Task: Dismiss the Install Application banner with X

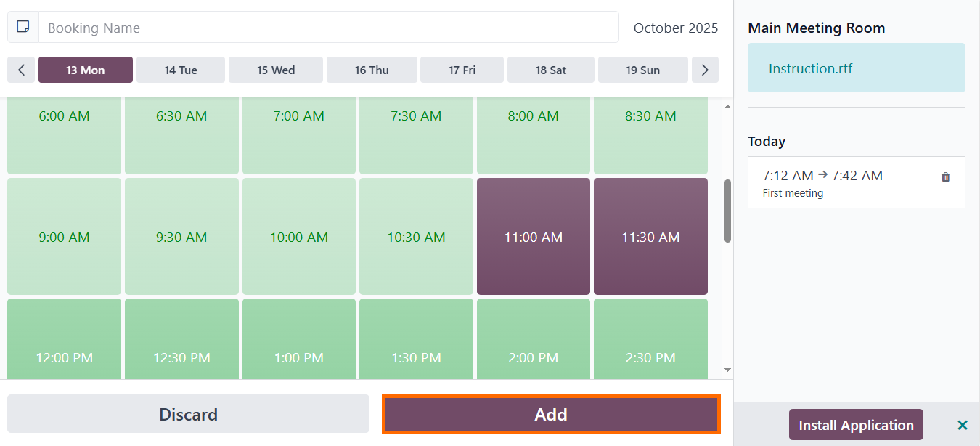Action: pyautogui.click(x=962, y=425)
